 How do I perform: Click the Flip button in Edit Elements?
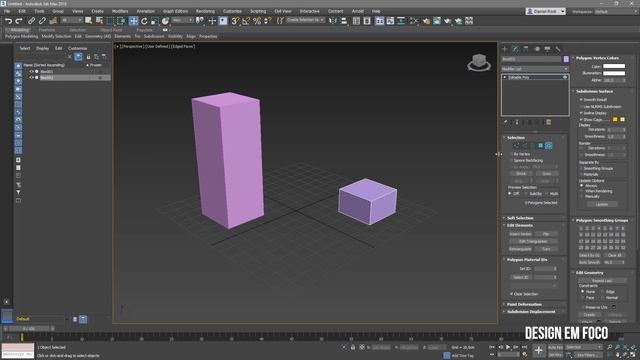[x=546, y=234]
